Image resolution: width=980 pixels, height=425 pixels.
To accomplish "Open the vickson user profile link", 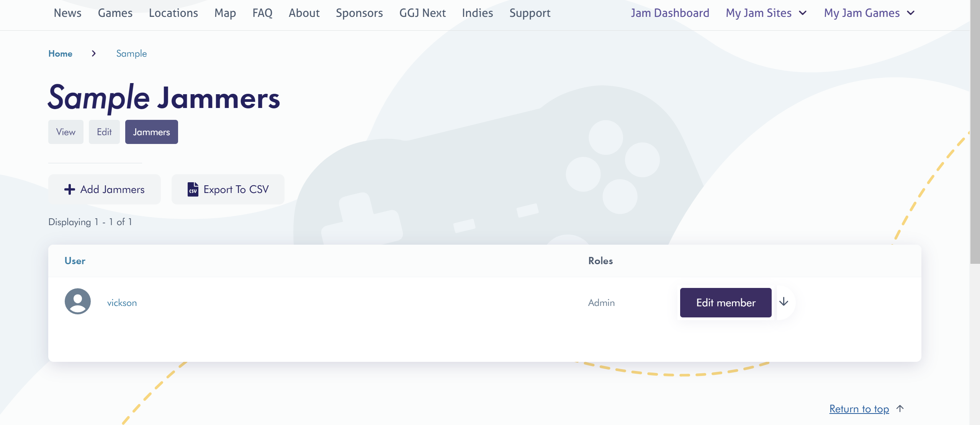I will [122, 303].
